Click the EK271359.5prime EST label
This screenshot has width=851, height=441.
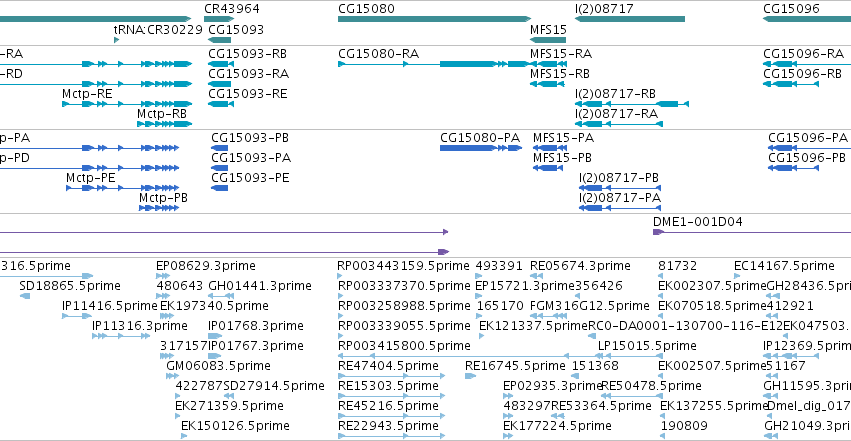[x=229, y=406]
